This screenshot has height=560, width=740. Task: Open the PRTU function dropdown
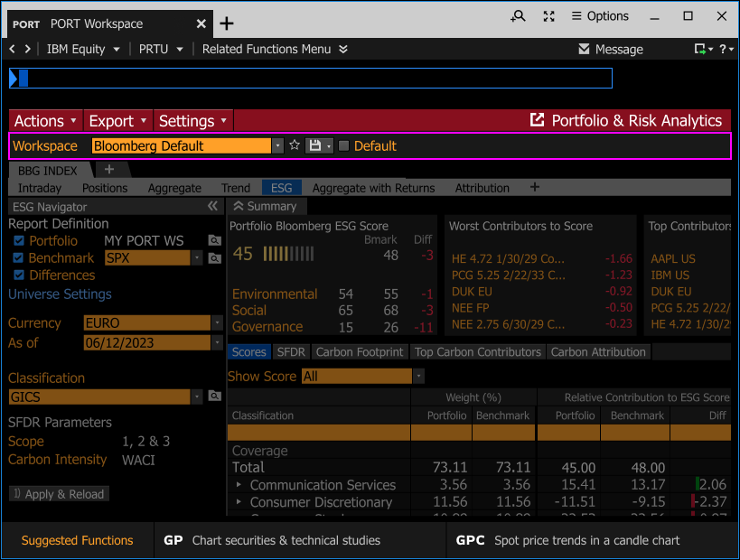(x=161, y=49)
